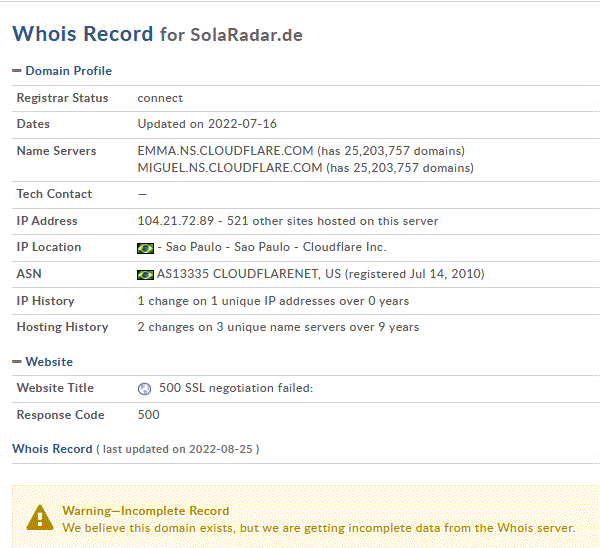Click the IP Location label
Screen dimensions: 600x548
49,247
